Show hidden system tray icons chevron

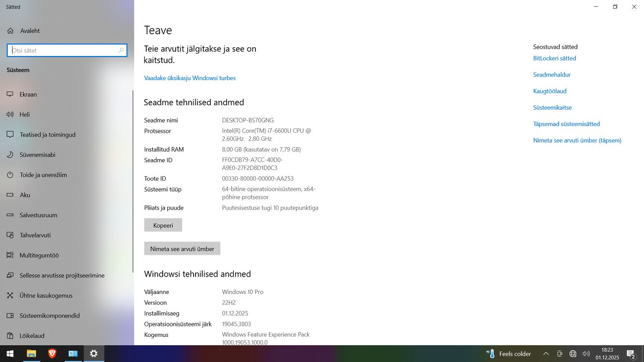click(x=546, y=354)
